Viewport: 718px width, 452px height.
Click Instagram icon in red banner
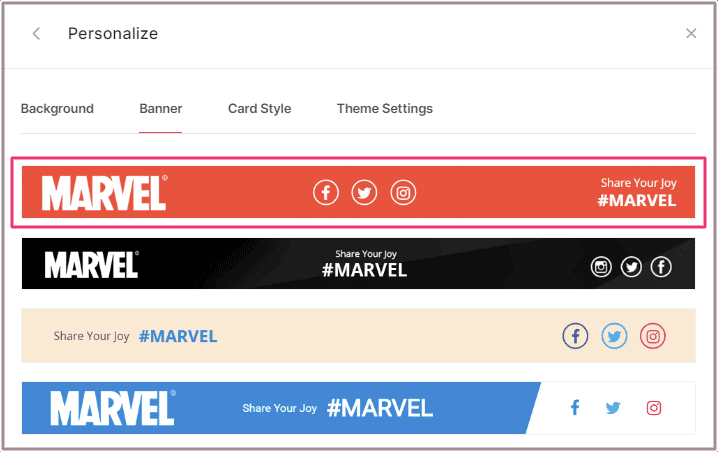(403, 193)
